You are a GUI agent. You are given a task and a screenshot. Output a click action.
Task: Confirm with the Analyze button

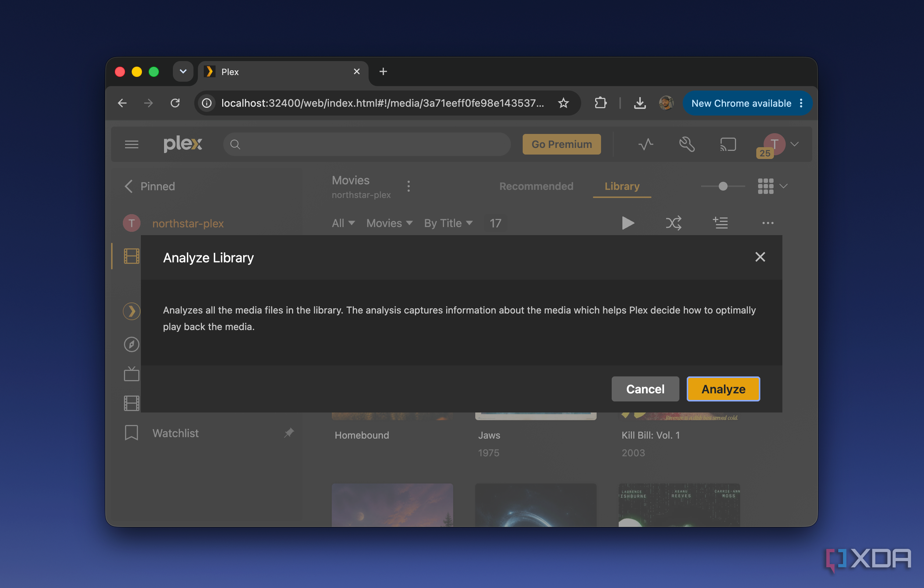click(x=723, y=389)
